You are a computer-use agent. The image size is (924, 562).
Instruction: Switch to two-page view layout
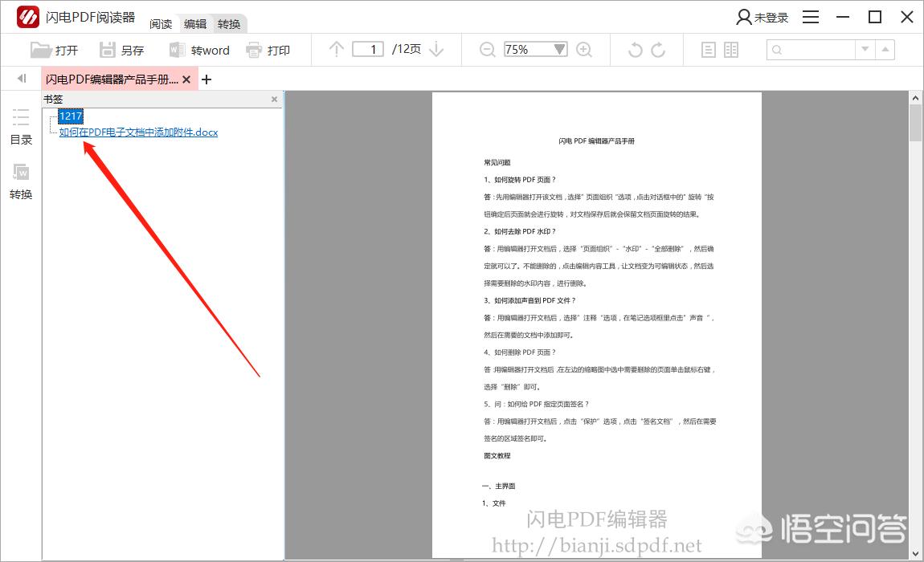tap(730, 50)
